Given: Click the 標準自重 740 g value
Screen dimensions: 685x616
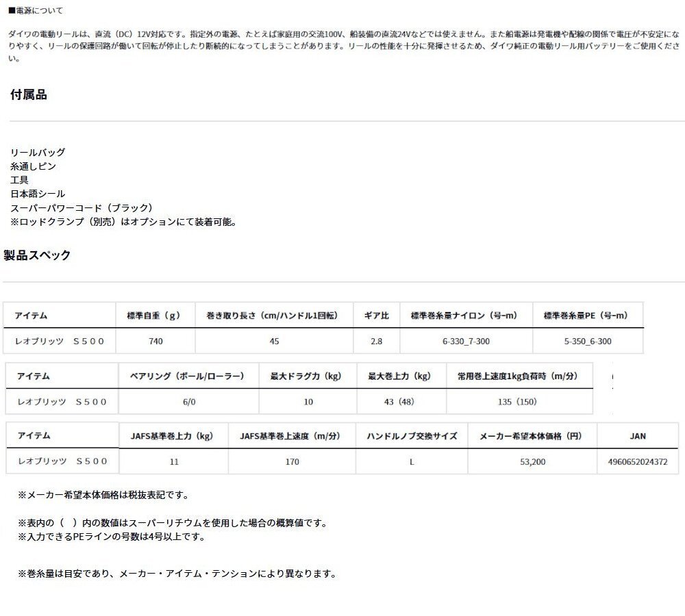Looking at the screenshot, I should [155, 341].
